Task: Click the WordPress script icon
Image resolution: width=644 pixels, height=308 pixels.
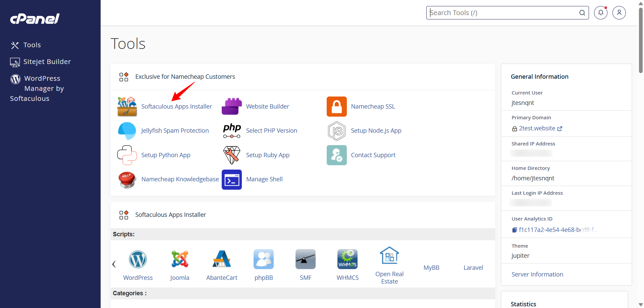Action: [138, 259]
